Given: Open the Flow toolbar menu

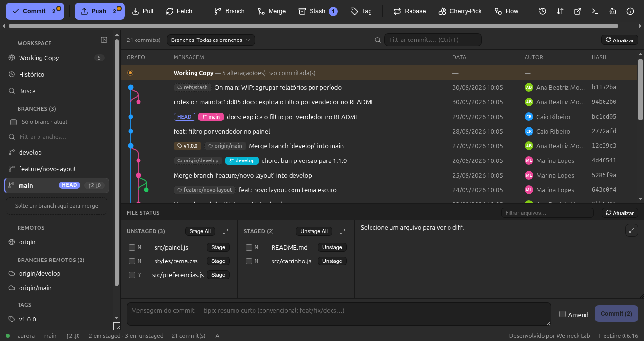Looking at the screenshot, I should [x=507, y=11].
